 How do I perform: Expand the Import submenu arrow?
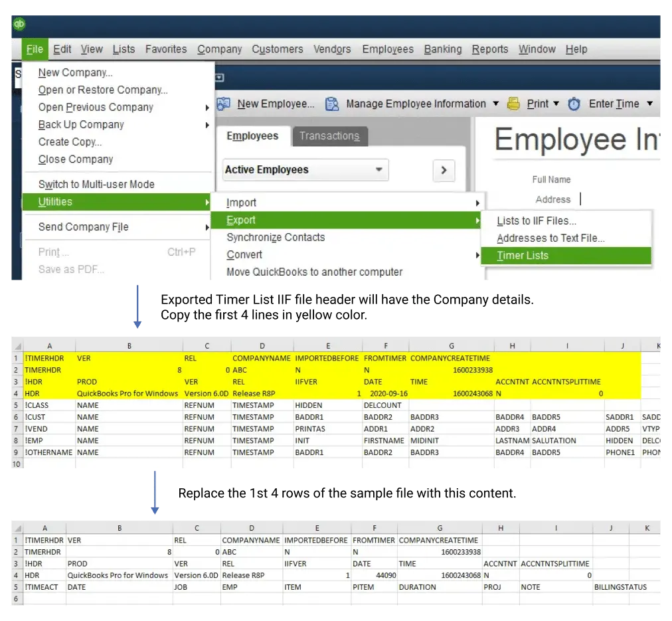coord(477,203)
